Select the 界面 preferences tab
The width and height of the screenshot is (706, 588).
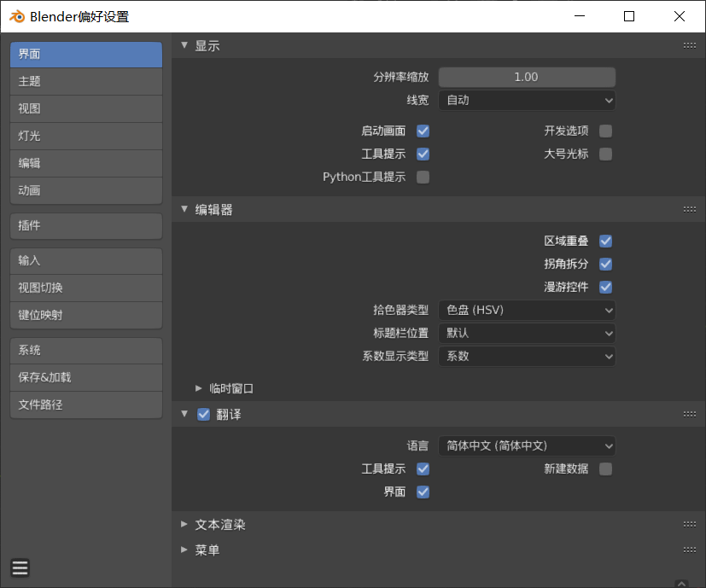tap(86, 55)
